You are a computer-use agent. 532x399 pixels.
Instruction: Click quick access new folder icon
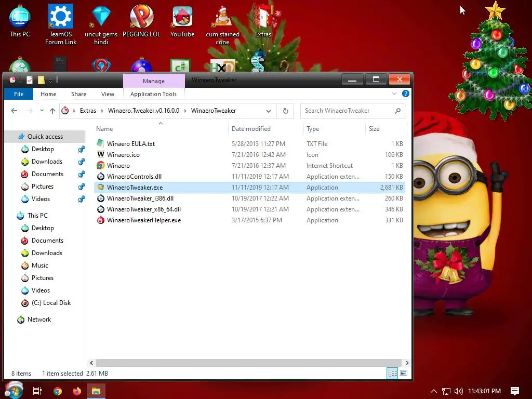point(41,80)
